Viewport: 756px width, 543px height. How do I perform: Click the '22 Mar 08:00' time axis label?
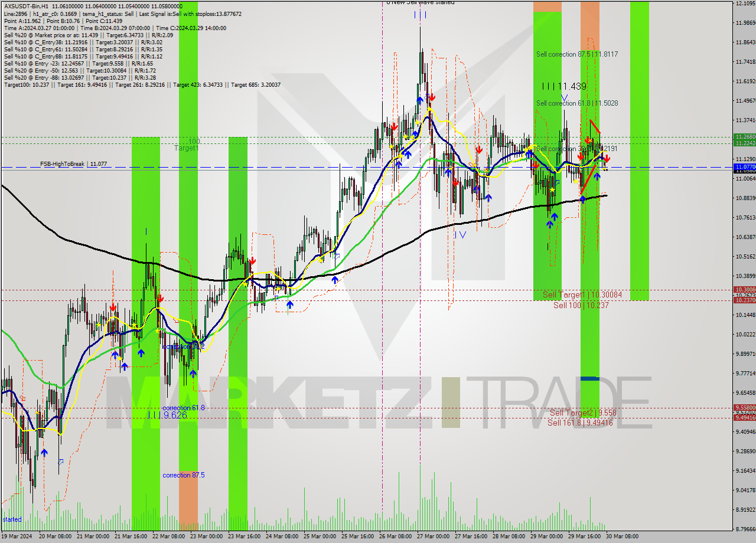168,537
